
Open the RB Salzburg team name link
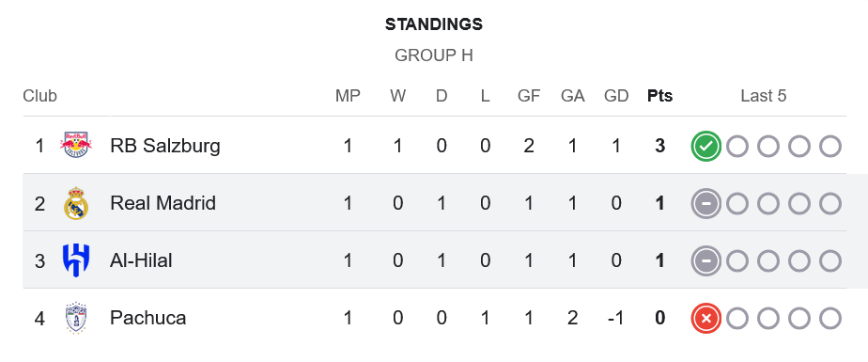click(165, 146)
